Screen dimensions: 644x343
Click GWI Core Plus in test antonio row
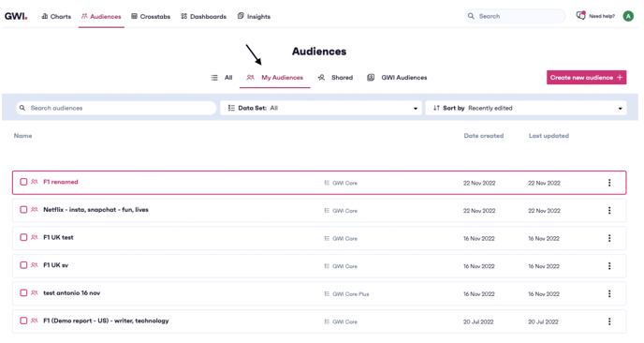pyautogui.click(x=351, y=294)
